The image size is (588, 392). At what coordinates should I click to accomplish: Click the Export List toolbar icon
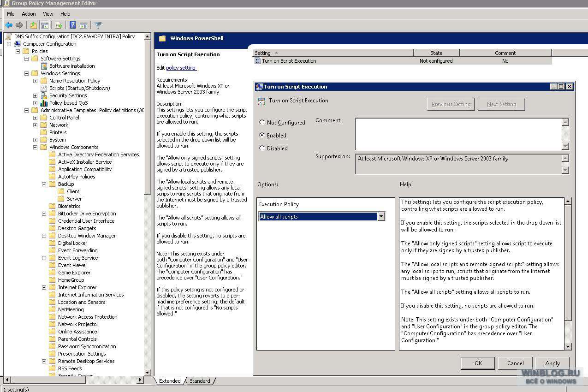click(59, 25)
